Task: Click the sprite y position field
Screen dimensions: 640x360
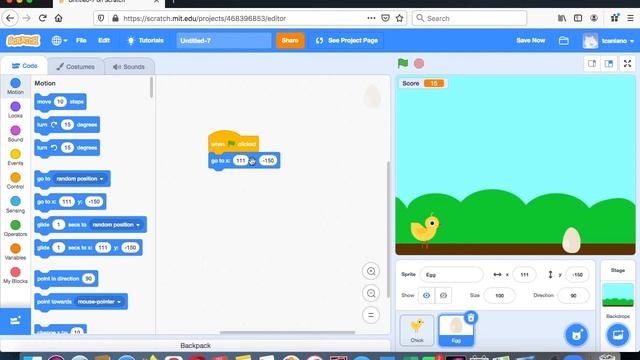Action: click(x=577, y=275)
